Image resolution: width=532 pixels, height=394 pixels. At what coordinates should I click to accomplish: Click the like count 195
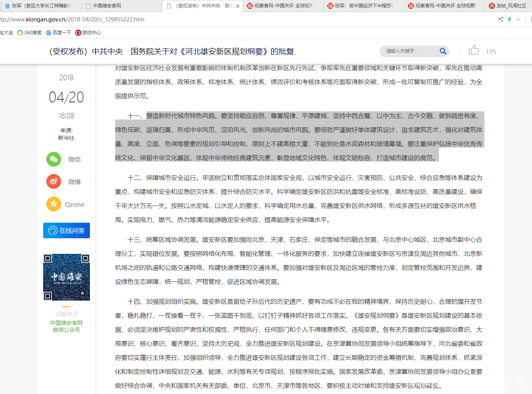[491, 51]
